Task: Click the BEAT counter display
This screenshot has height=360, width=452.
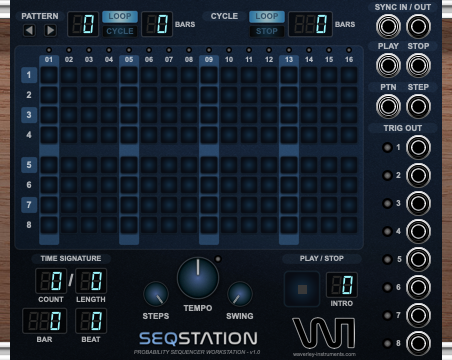Action: pos(91,321)
